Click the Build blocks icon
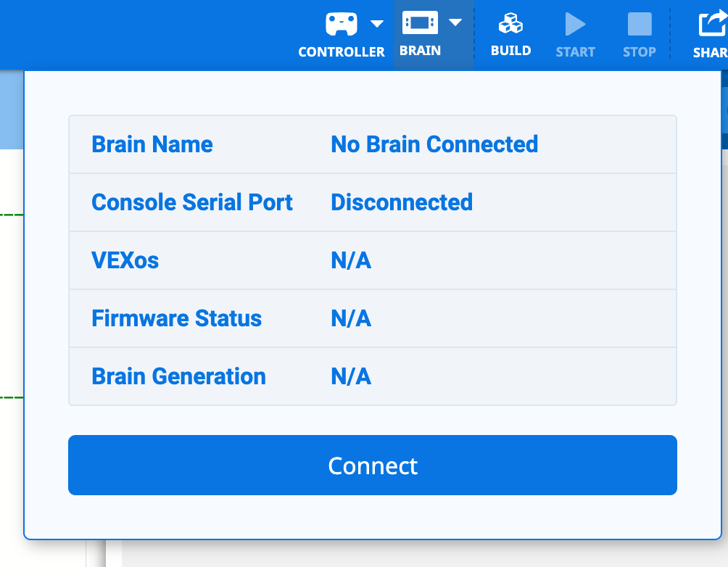 pyautogui.click(x=510, y=24)
